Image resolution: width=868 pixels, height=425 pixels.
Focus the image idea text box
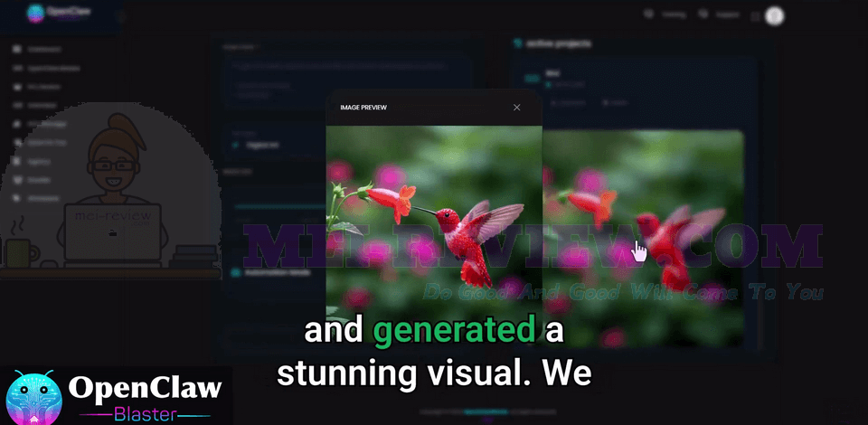pos(347,80)
